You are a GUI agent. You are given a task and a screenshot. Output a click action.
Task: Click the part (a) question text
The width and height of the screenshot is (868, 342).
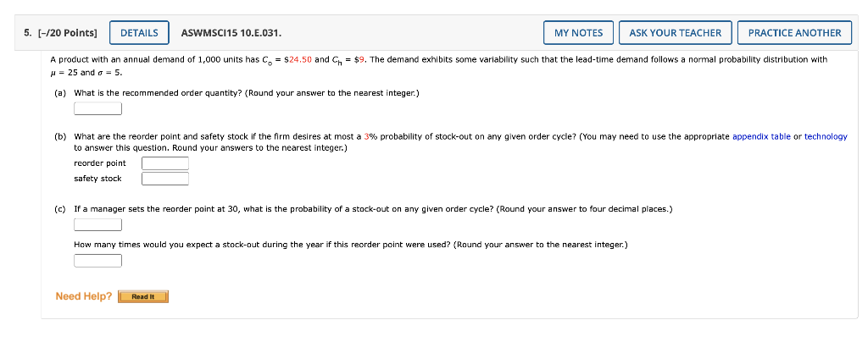coord(246,92)
